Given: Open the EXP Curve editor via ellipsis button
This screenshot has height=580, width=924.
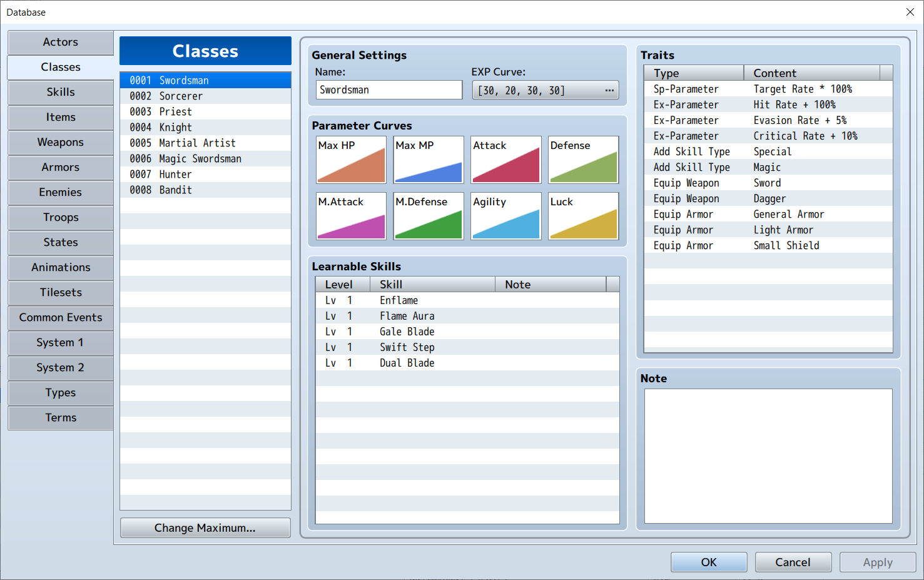Looking at the screenshot, I should click(x=609, y=90).
